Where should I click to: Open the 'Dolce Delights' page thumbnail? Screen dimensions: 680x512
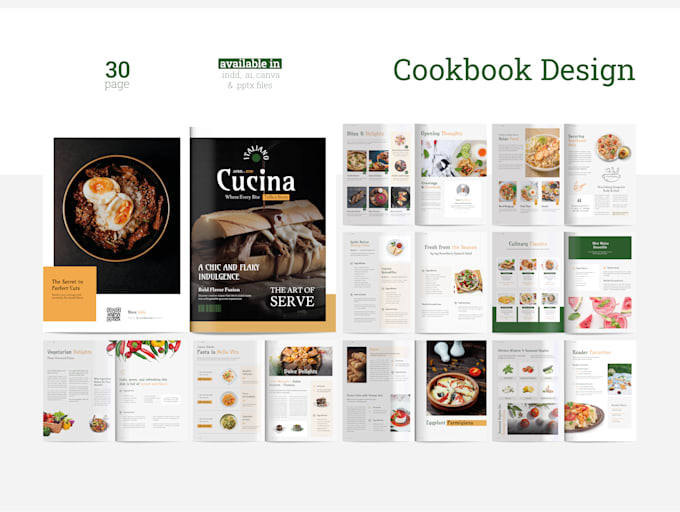[x=301, y=391]
